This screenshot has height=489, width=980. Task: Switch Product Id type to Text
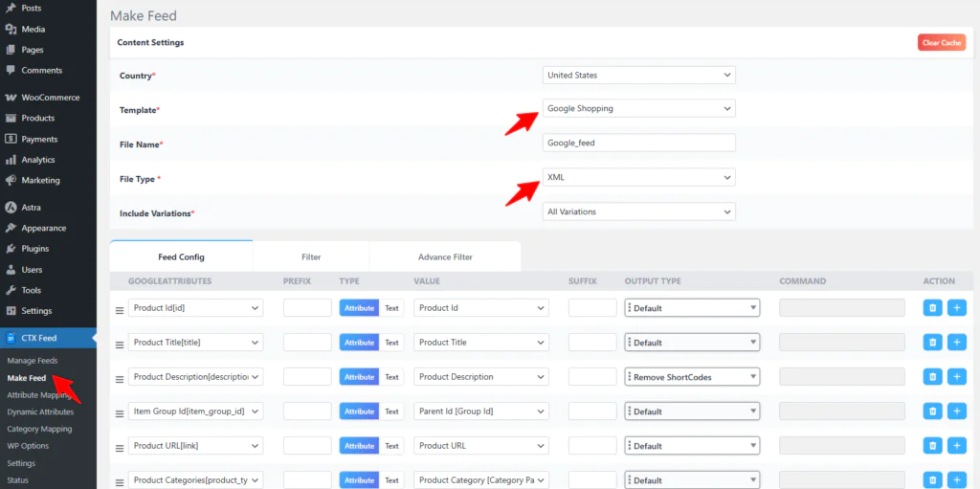(391, 308)
